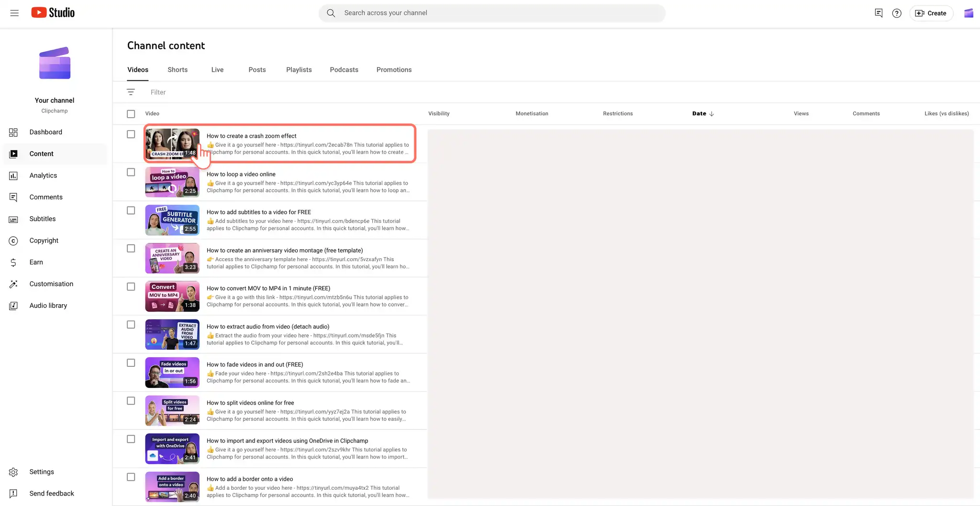Open Dashboard from the sidebar
Image resolution: width=980 pixels, height=506 pixels.
point(55,132)
